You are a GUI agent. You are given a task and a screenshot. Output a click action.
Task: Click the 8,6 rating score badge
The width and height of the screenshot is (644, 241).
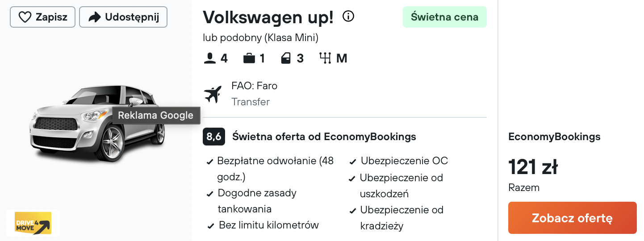pyautogui.click(x=214, y=137)
